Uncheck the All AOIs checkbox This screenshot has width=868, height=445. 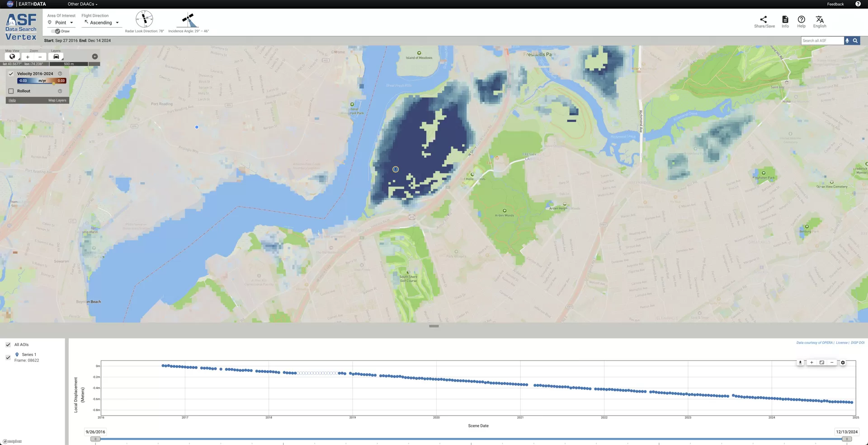point(8,344)
